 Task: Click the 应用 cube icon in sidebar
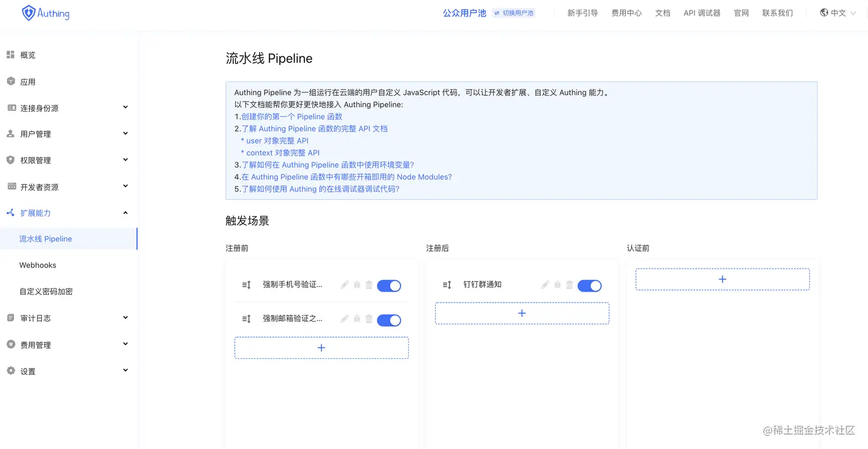[x=10, y=82]
